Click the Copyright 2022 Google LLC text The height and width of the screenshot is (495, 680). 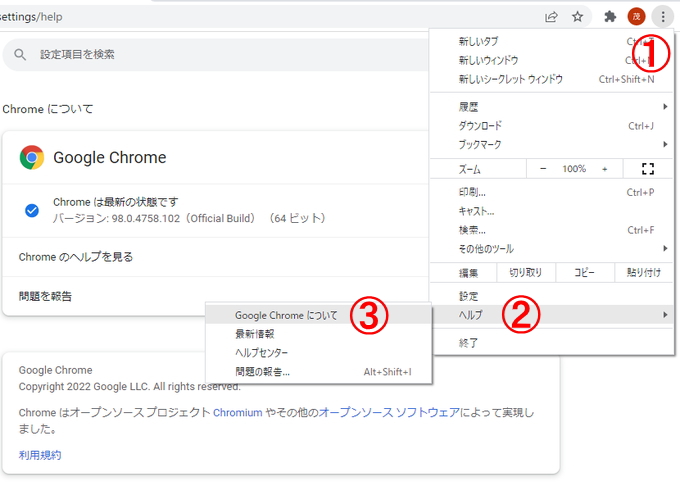pos(129,387)
